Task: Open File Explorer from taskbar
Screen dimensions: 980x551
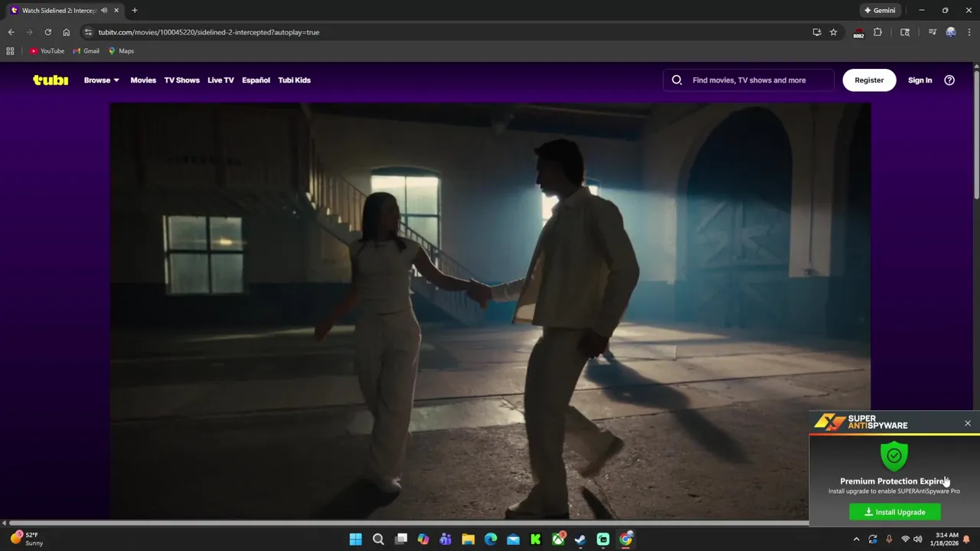Action: pos(468,540)
